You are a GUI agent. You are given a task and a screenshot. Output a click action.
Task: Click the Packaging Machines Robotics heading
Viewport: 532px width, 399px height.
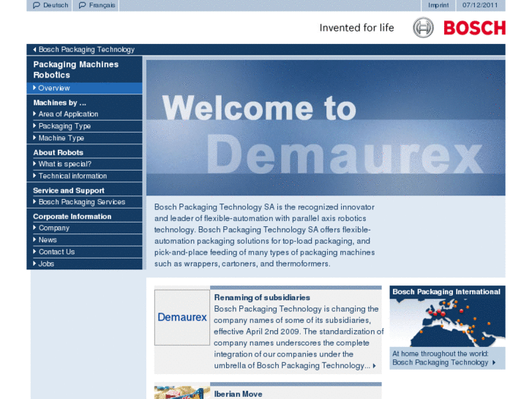point(76,70)
